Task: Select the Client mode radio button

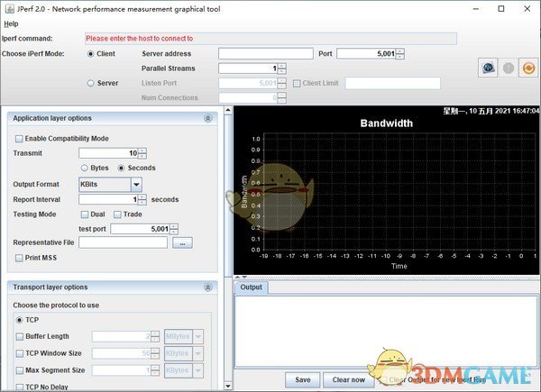Action: pos(90,54)
